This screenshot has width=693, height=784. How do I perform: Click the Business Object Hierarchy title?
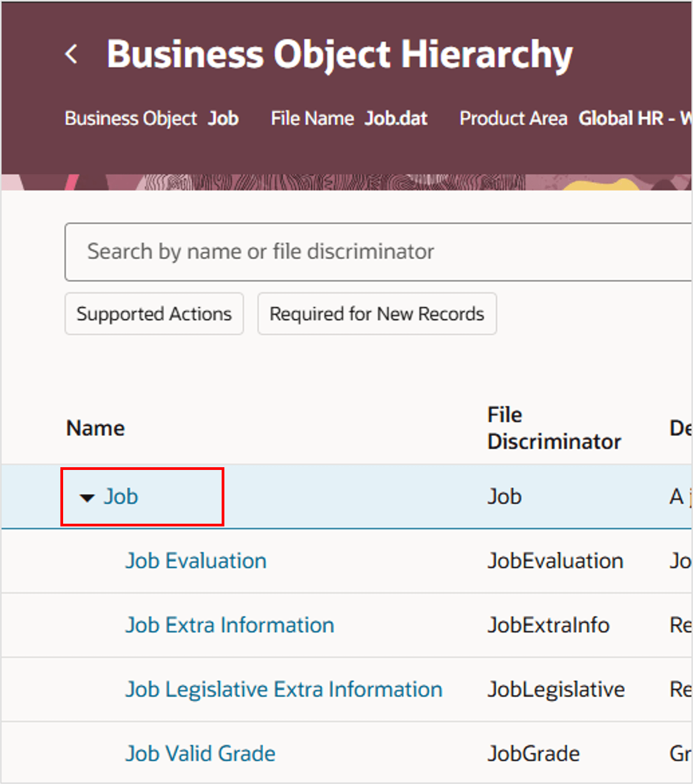339,55
